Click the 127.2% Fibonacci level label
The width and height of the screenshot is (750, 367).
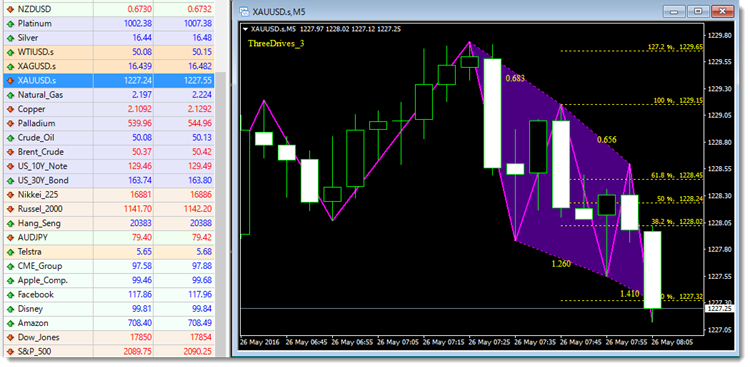coord(675,47)
